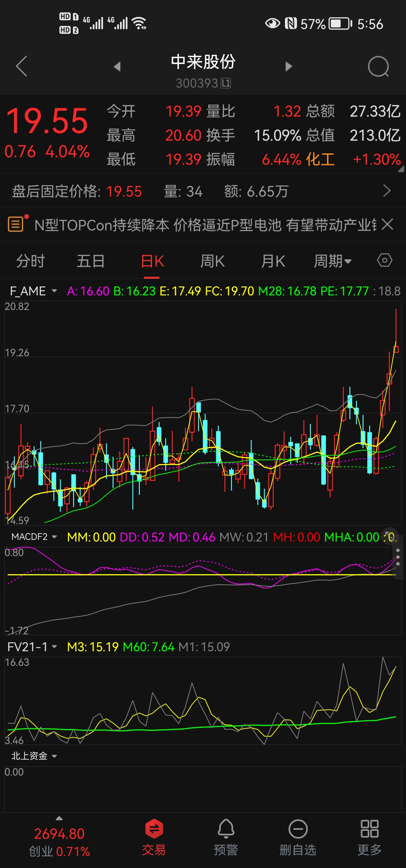Viewport: 406px width, 868px height.
Task: Open the F_AME indicator dropdown
Action: pos(33,291)
